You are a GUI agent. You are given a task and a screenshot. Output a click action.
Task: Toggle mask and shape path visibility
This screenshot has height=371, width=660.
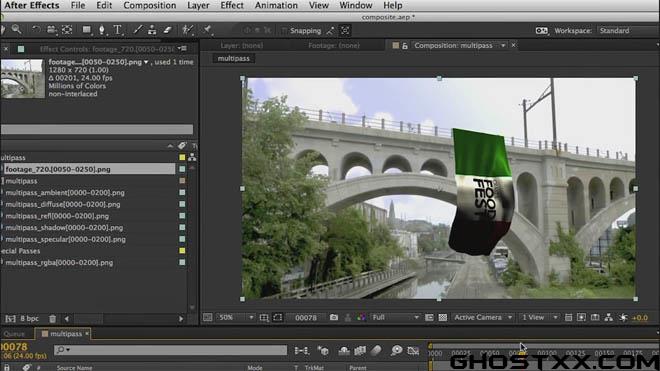coord(278,318)
